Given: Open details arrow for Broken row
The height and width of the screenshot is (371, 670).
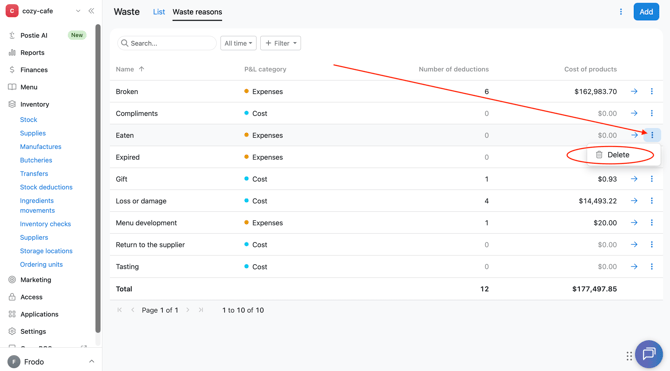Looking at the screenshot, I should coord(634,91).
